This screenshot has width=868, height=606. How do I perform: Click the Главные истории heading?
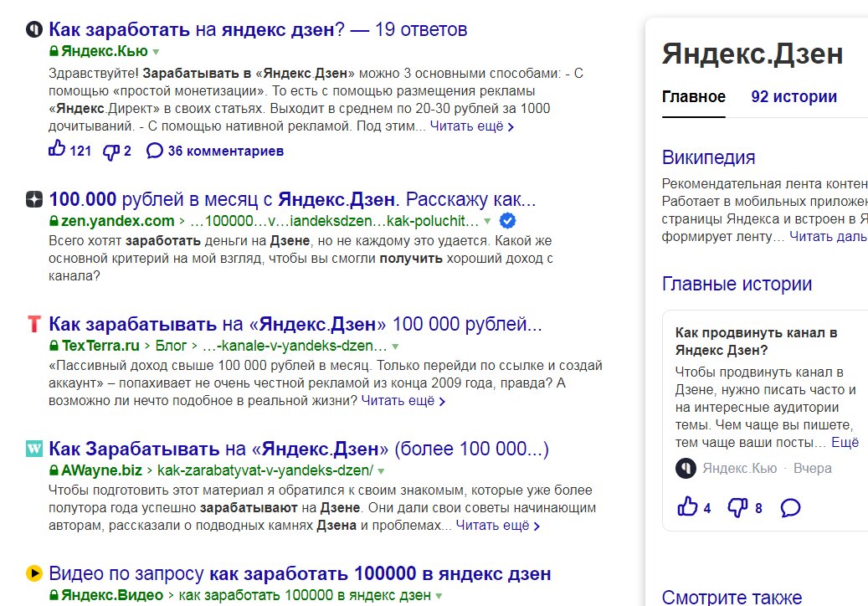pyautogui.click(x=737, y=284)
